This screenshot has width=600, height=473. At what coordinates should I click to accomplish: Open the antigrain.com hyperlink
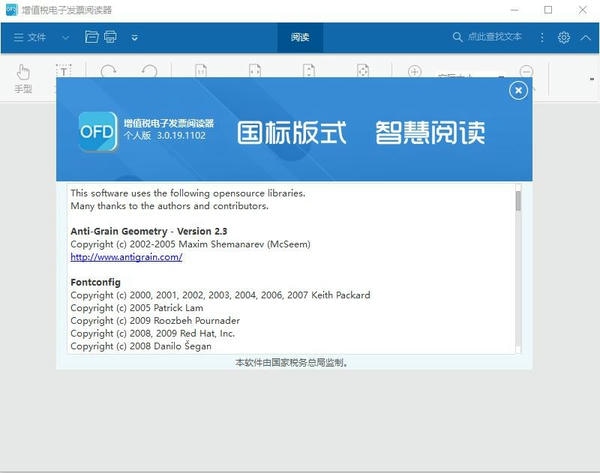tap(126, 257)
